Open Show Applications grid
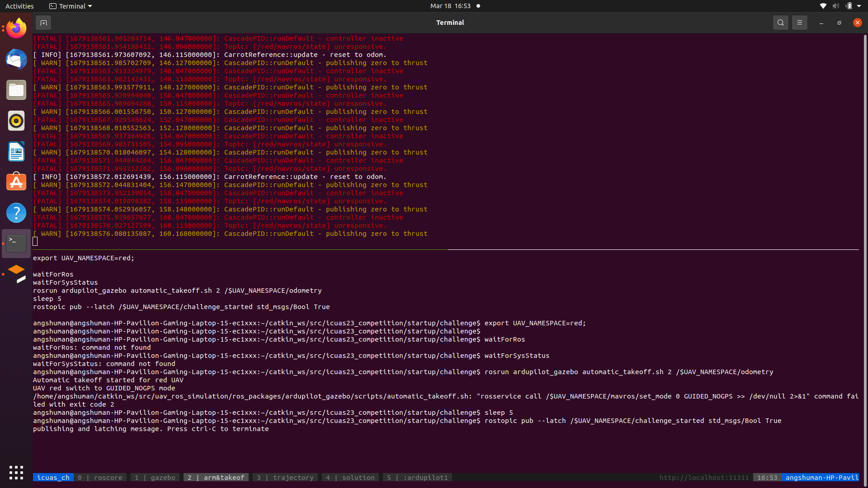Viewport: 868px width, 488px height. point(16,472)
